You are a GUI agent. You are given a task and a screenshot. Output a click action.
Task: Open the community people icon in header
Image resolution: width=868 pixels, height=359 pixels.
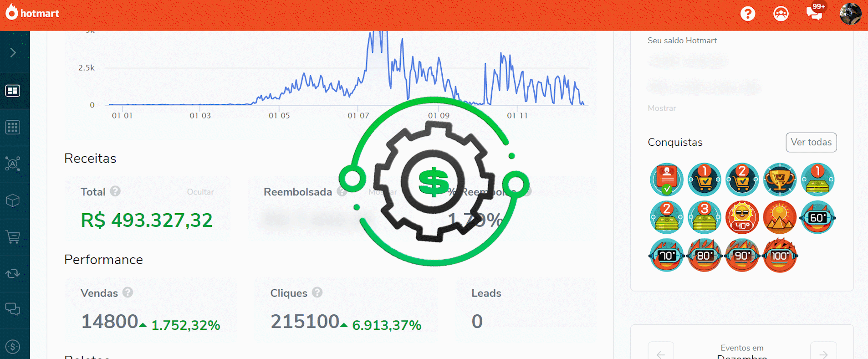[781, 14]
